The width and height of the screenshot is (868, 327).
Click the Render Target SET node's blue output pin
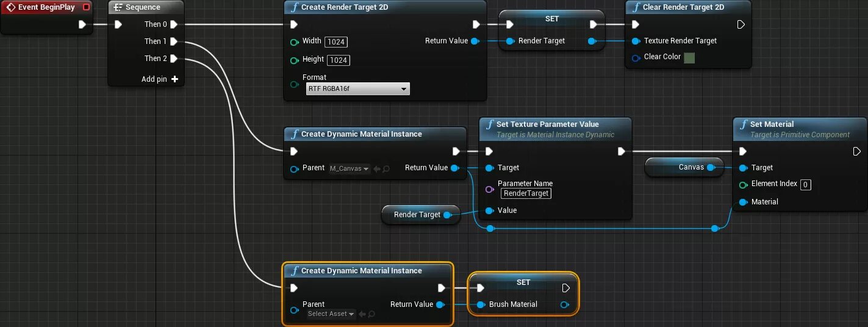tap(592, 41)
